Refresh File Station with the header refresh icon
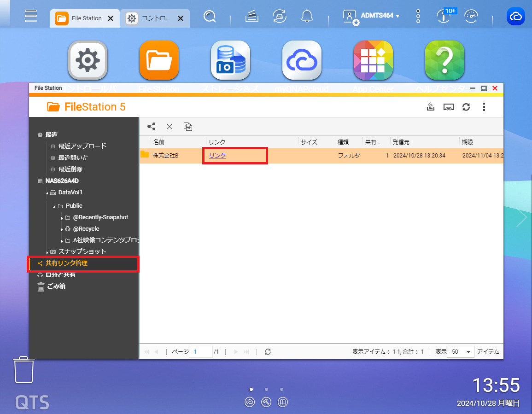This screenshot has width=532, height=414. [x=466, y=107]
